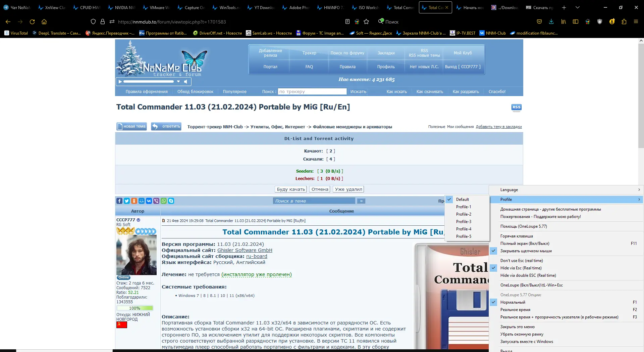
Task: Select Profile-5 in submenu
Action: [x=467, y=236]
